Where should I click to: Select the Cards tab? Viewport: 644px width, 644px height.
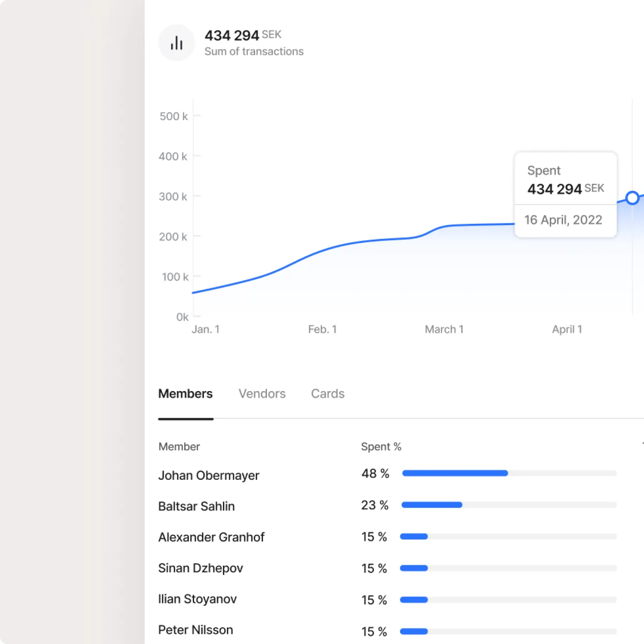pyautogui.click(x=327, y=394)
